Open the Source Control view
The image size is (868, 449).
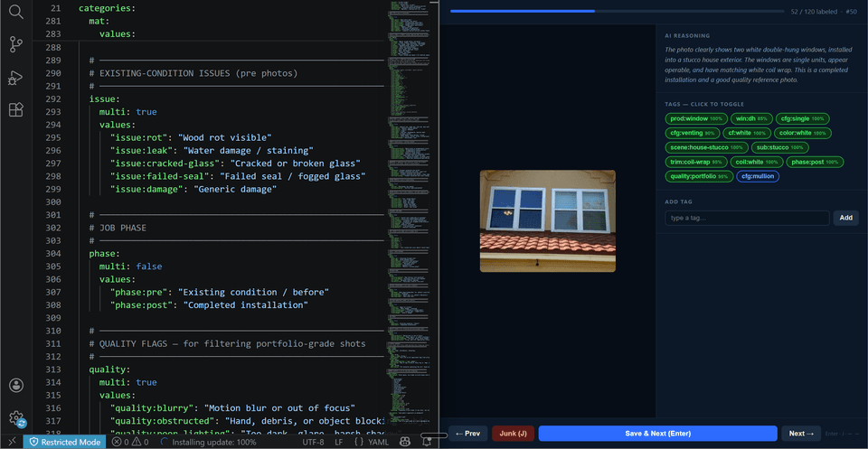(16, 44)
